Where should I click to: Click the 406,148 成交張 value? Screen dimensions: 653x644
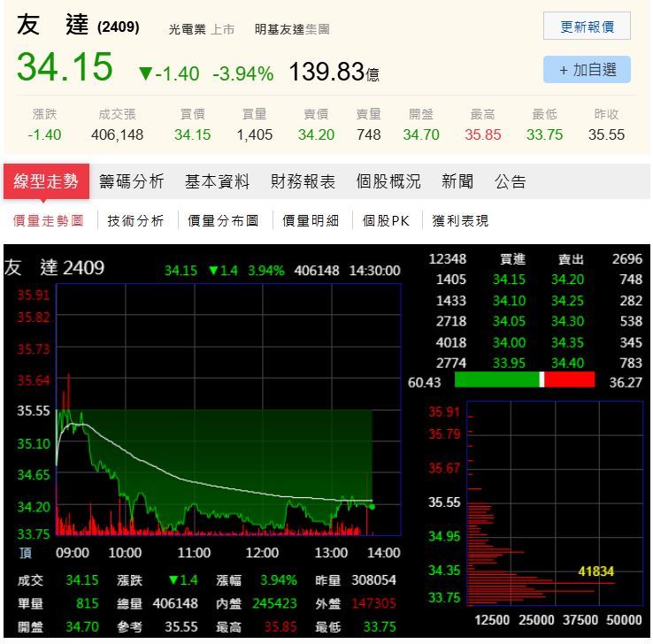pyautogui.click(x=117, y=134)
